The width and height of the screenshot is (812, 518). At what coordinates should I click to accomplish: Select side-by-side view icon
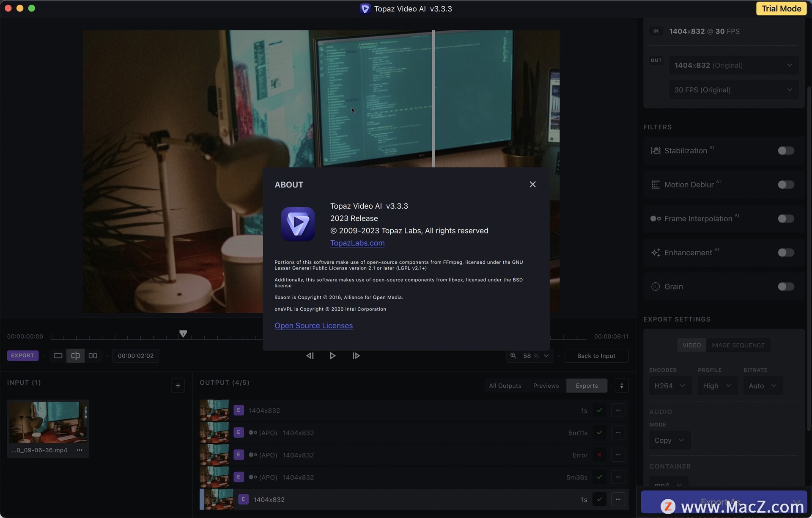click(x=93, y=355)
